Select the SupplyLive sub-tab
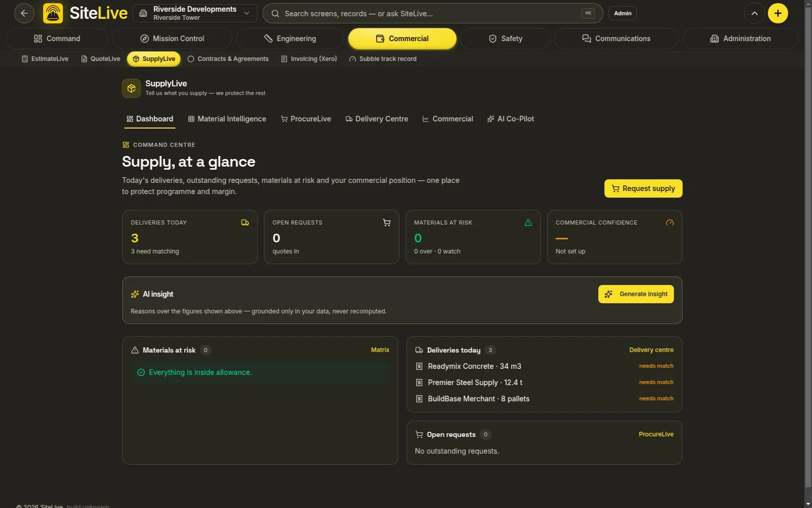 pos(154,59)
